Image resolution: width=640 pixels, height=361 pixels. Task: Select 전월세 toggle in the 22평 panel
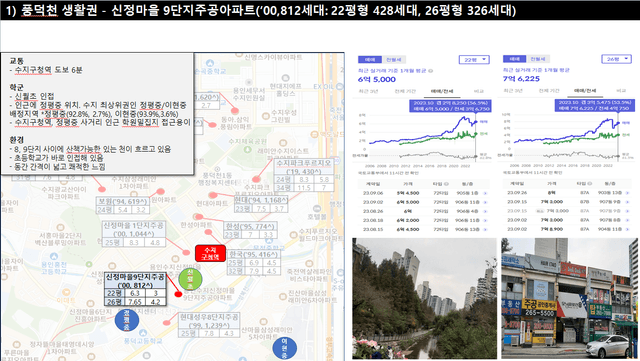[393, 60]
